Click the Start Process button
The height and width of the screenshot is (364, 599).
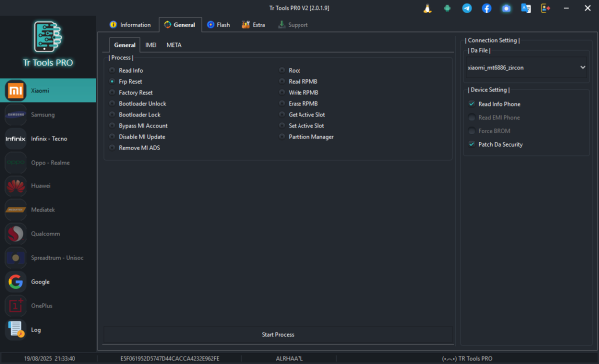click(278, 335)
